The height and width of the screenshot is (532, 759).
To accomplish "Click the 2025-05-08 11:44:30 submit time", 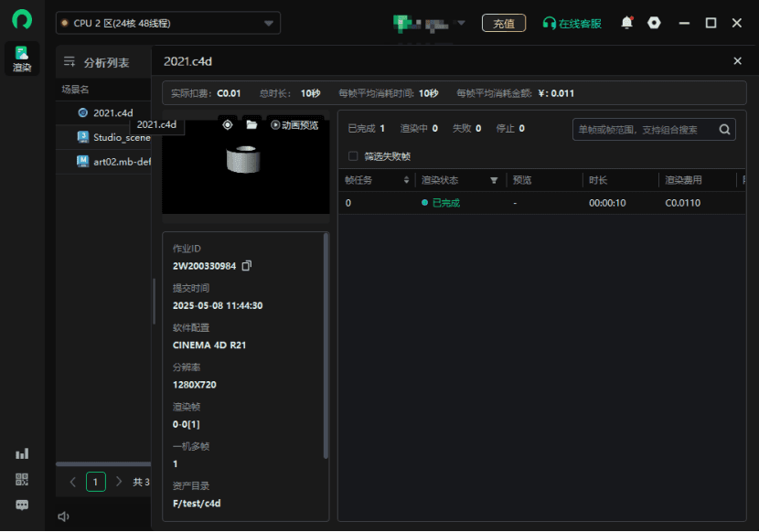I will click(x=218, y=305).
